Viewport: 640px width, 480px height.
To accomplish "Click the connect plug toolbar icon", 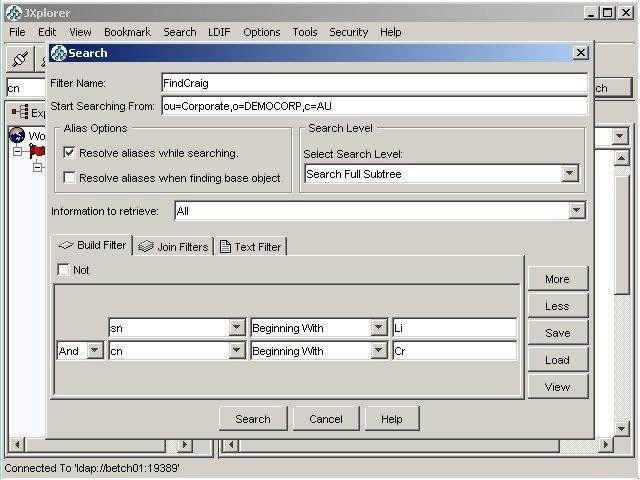I will click(x=20, y=59).
